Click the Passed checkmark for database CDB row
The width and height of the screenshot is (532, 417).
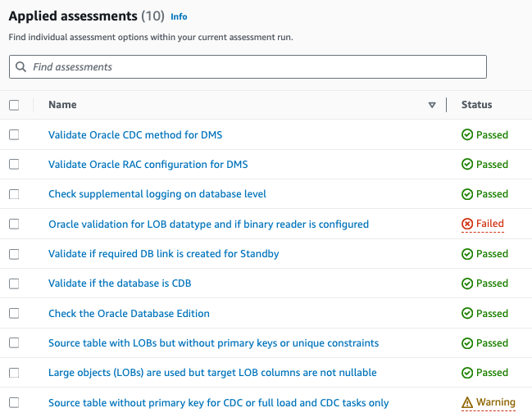click(x=467, y=283)
